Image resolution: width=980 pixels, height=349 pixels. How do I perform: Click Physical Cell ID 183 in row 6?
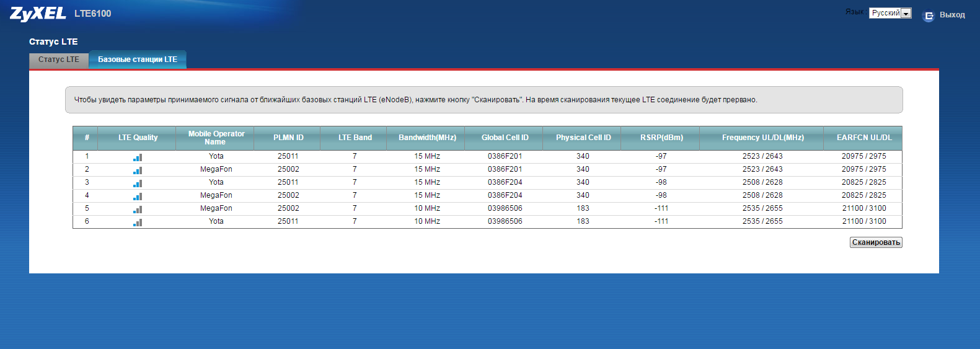tap(583, 221)
